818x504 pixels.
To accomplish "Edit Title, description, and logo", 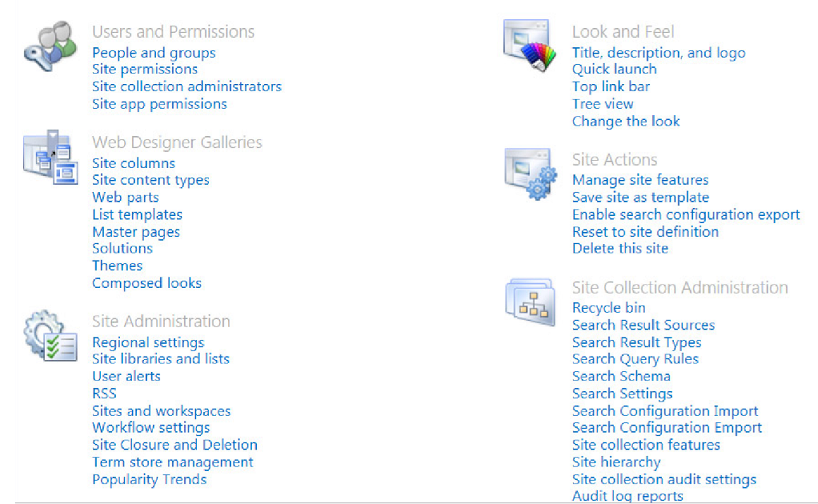I will tap(658, 52).
